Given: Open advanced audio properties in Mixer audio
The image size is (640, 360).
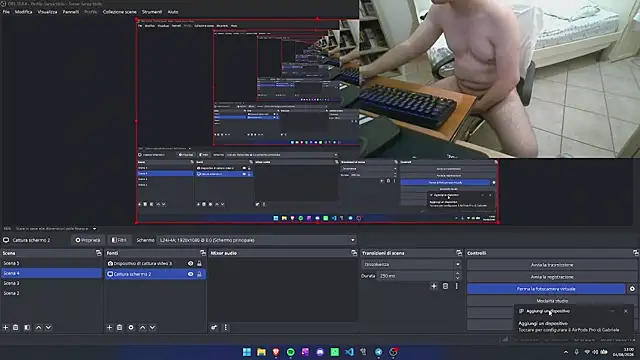Looking at the screenshot, I should click(x=214, y=327).
